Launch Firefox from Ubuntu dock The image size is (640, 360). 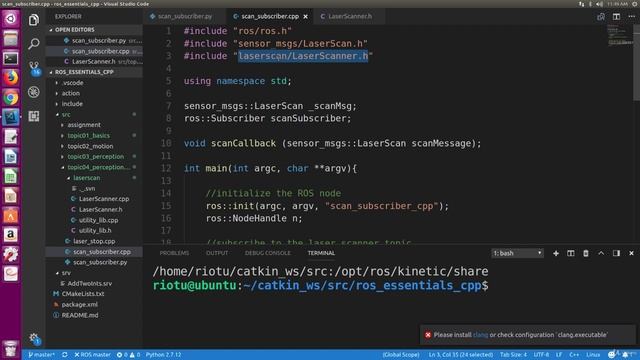(11, 78)
